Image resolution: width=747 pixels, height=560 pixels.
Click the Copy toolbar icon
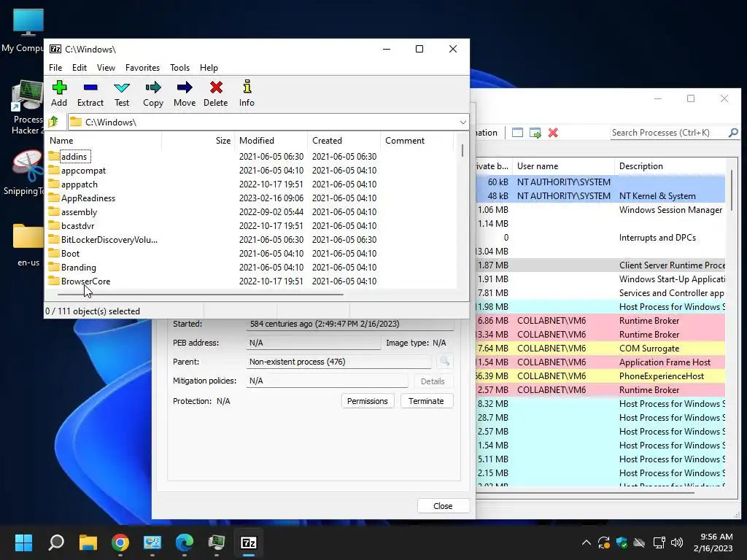tap(153, 93)
